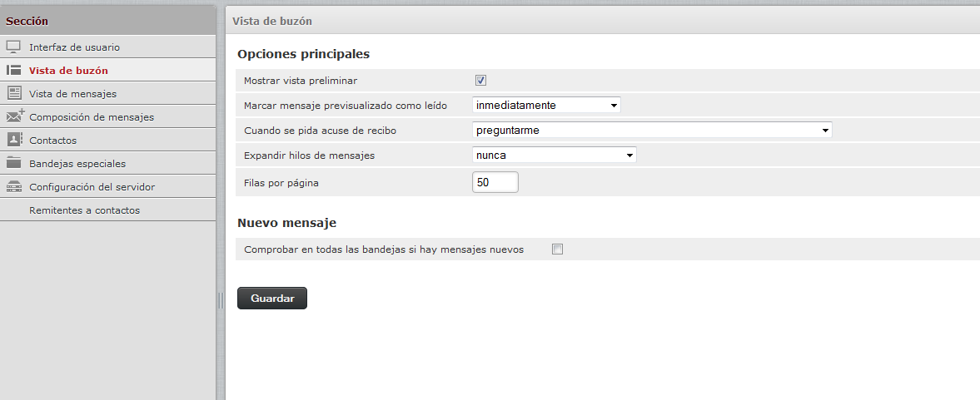
Task: Click the Interfaz de usuario monitor icon
Action: point(14,47)
